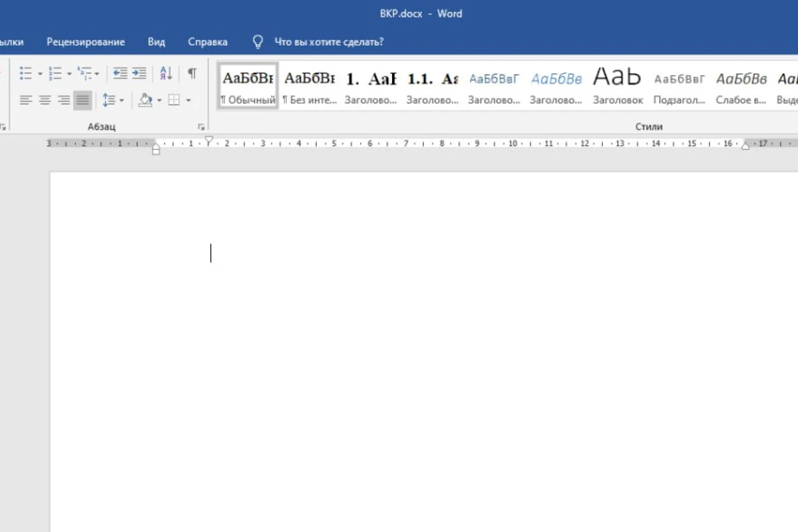Toggle center text alignment
This screenshot has width=798, height=532.
point(45,100)
